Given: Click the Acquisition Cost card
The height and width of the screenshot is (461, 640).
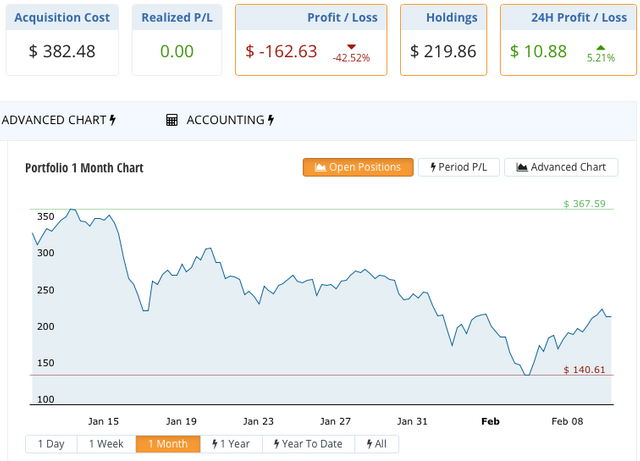Looking at the screenshot, I should 62,40.
